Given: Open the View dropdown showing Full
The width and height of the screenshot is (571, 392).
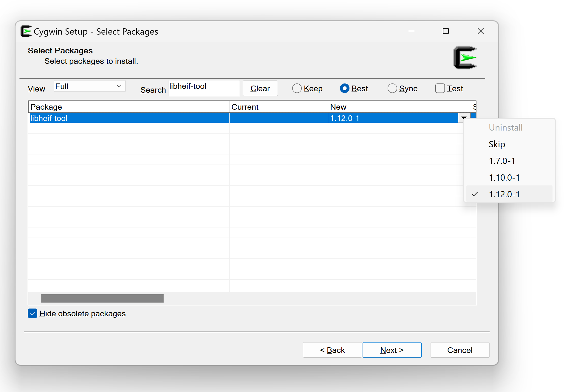Looking at the screenshot, I should [89, 86].
